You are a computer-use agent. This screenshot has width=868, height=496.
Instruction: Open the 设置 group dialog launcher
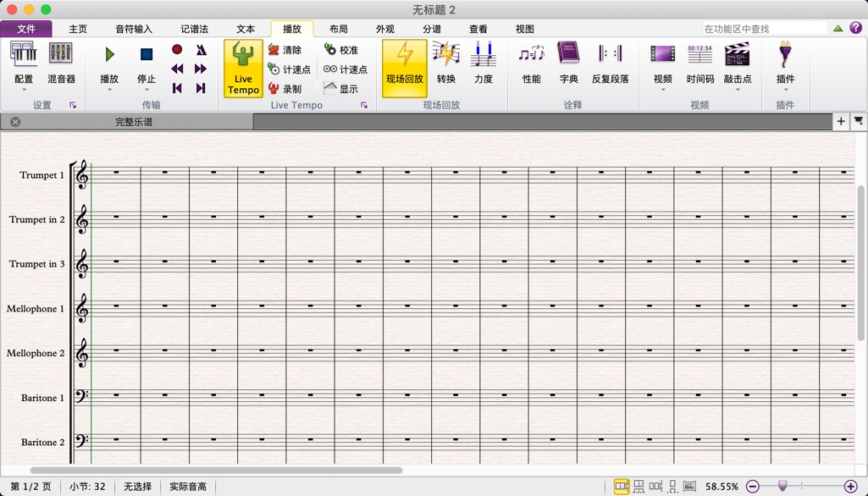(x=70, y=105)
